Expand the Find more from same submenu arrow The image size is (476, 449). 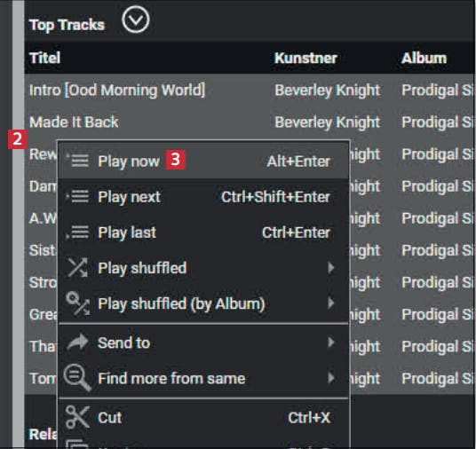[x=331, y=378]
